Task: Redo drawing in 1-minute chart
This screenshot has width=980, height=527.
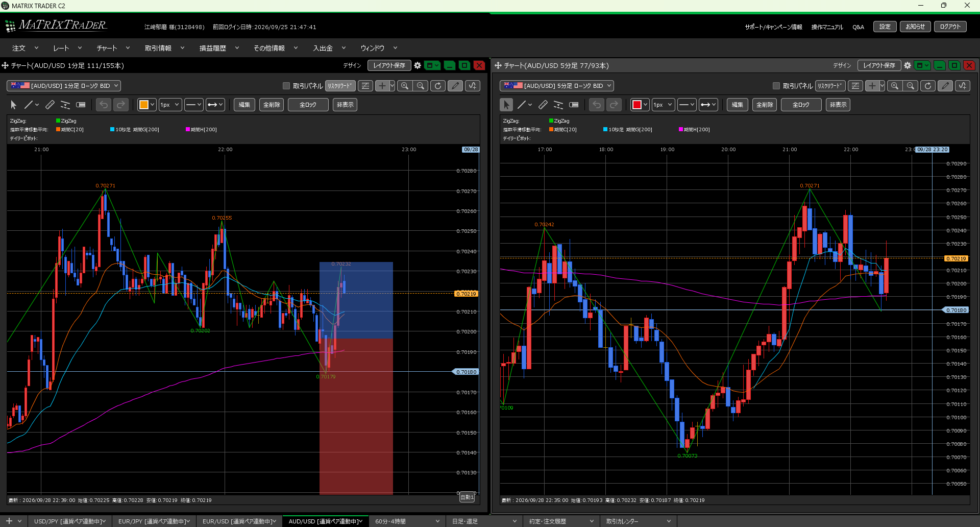Action: 121,105
